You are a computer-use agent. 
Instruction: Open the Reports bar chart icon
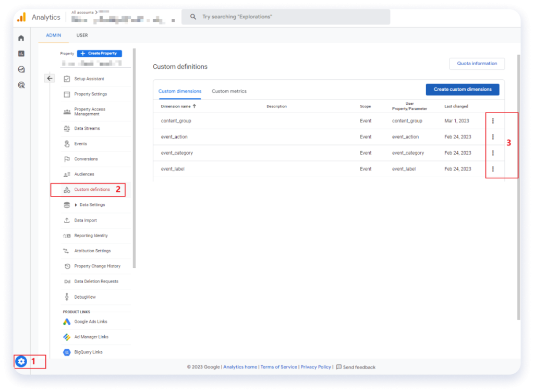pyautogui.click(x=21, y=54)
